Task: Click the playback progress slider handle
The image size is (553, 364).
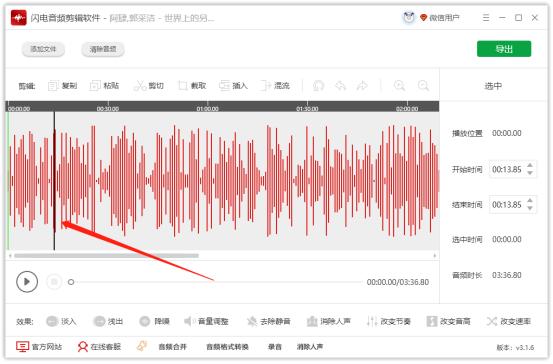Action: point(71,282)
